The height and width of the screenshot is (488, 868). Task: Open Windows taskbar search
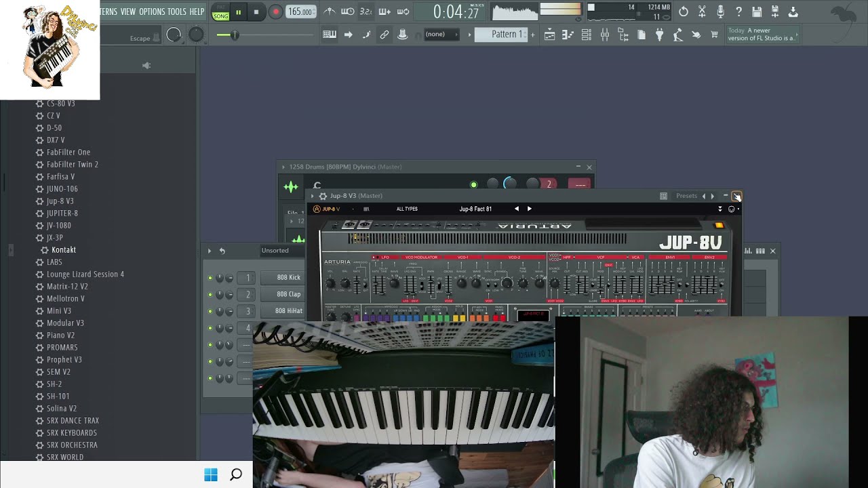pyautogui.click(x=236, y=474)
